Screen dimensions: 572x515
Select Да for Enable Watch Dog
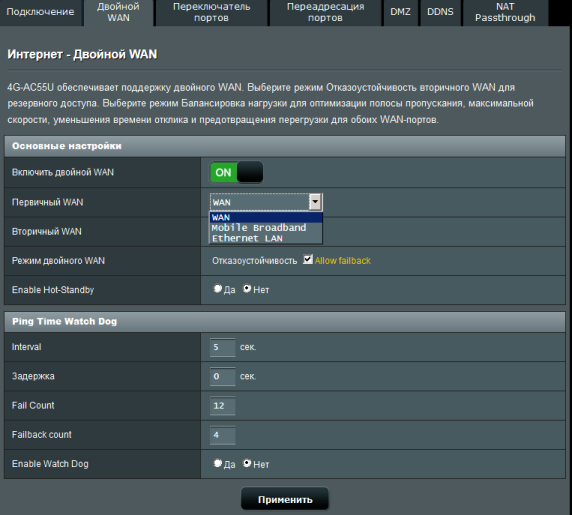coord(218,463)
